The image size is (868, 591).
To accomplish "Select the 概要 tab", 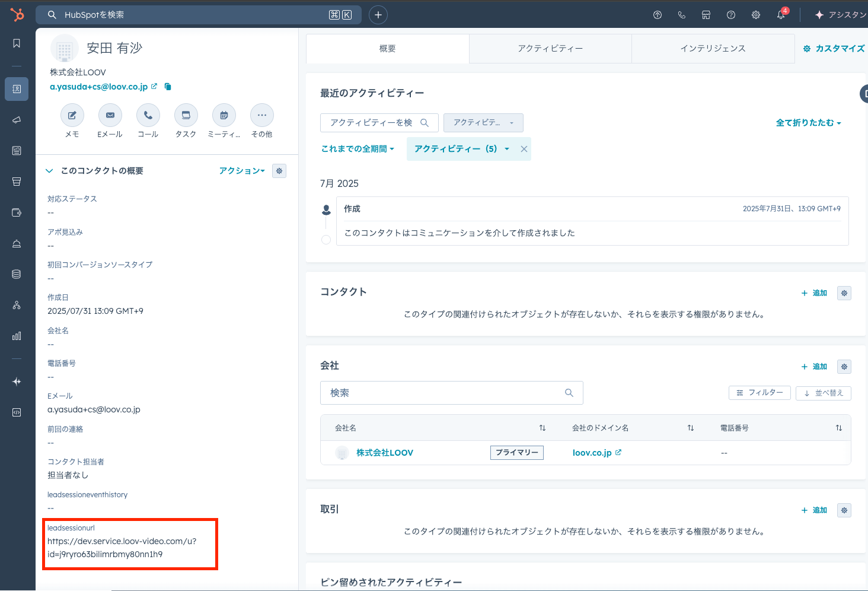I will 388,49.
